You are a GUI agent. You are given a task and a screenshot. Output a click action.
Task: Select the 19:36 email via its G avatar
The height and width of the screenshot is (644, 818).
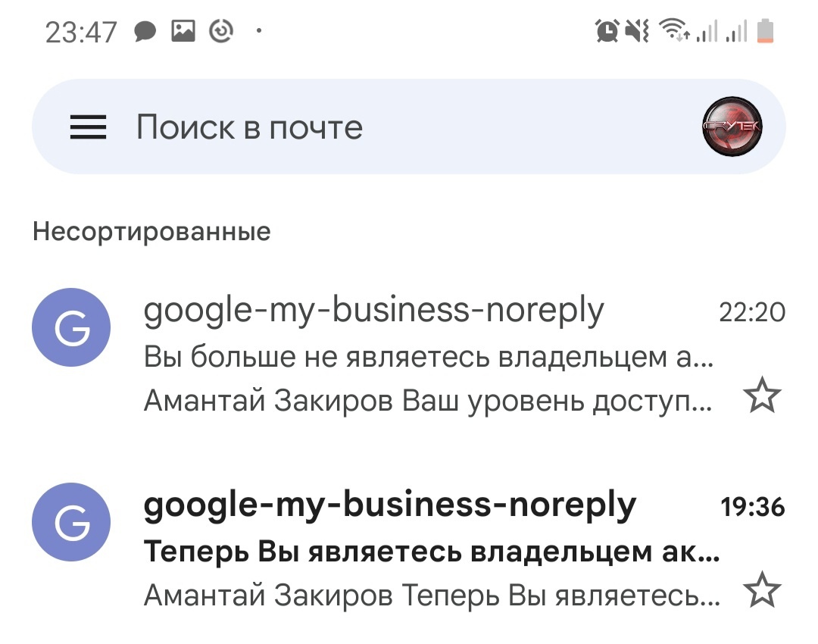point(71,524)
